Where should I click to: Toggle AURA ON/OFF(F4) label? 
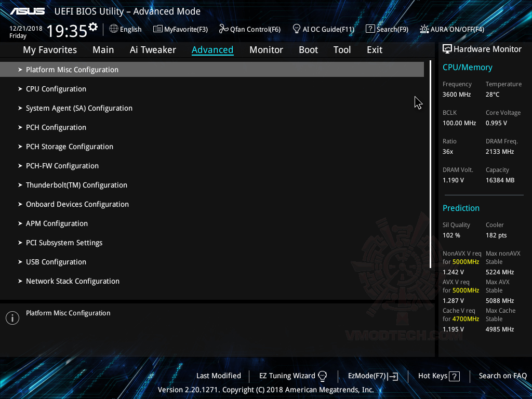(x=457, y=30)
